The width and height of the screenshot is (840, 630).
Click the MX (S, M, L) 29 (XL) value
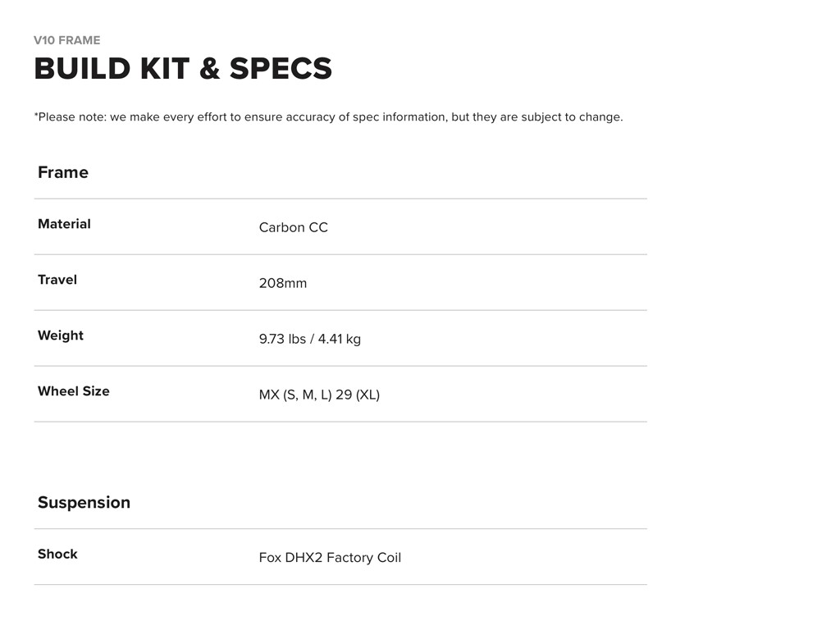tap(319, 395)
